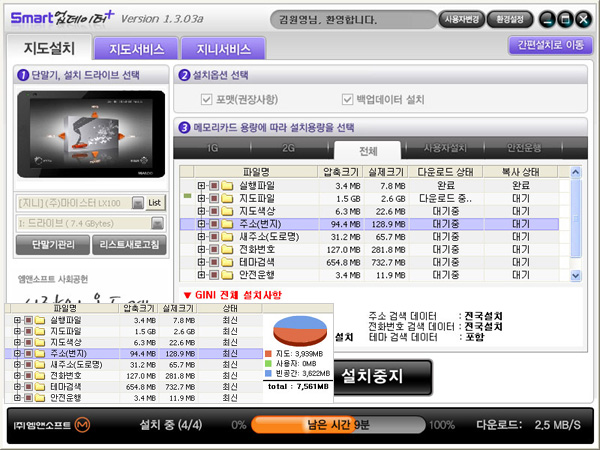Click folder icon of 지도파일 in popup list
600x450 pixels.
click(40, 331)
